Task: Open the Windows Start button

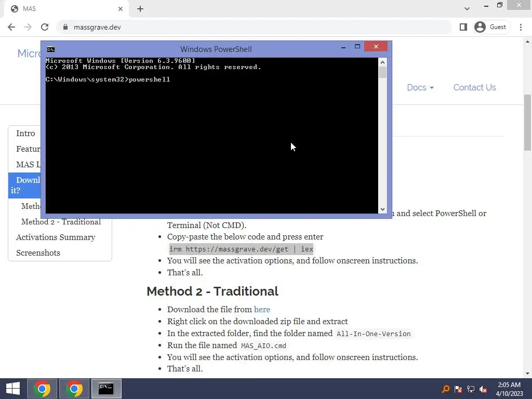Action: pyautogui.click(x=13, y=389)
